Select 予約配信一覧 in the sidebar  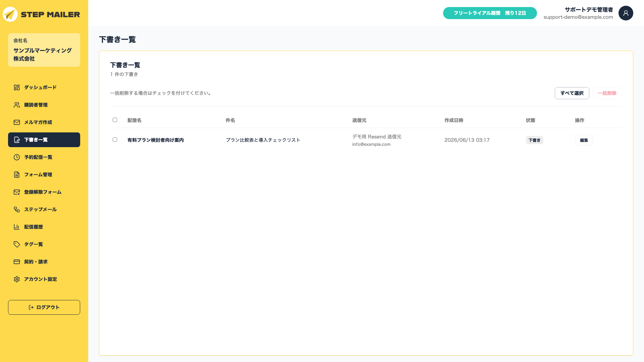(44, 157)
